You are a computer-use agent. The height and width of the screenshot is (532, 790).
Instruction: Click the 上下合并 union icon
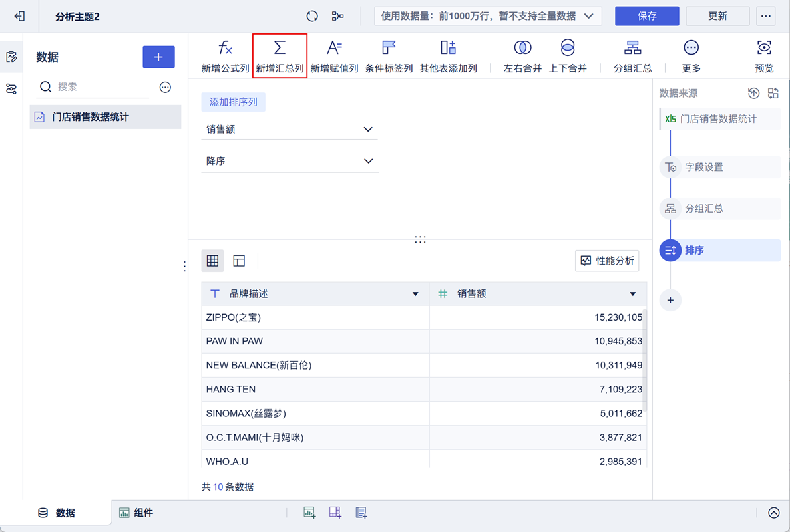point(567,48)
